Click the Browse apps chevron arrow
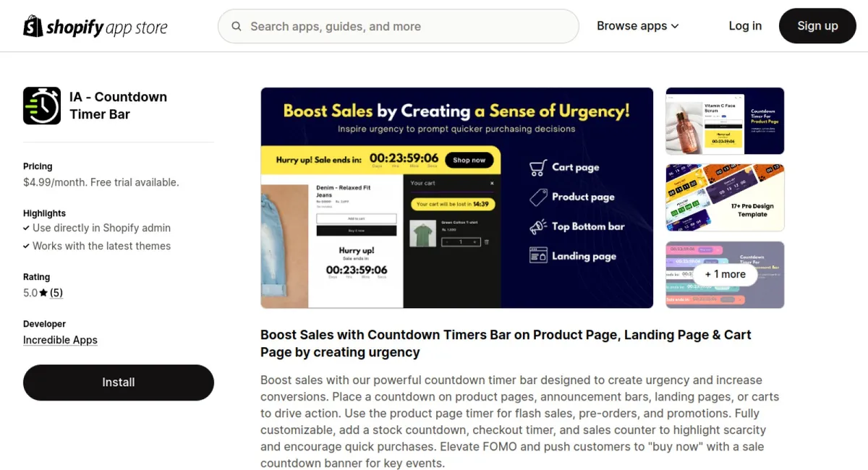868x470 pixels. tap(675, 26)
